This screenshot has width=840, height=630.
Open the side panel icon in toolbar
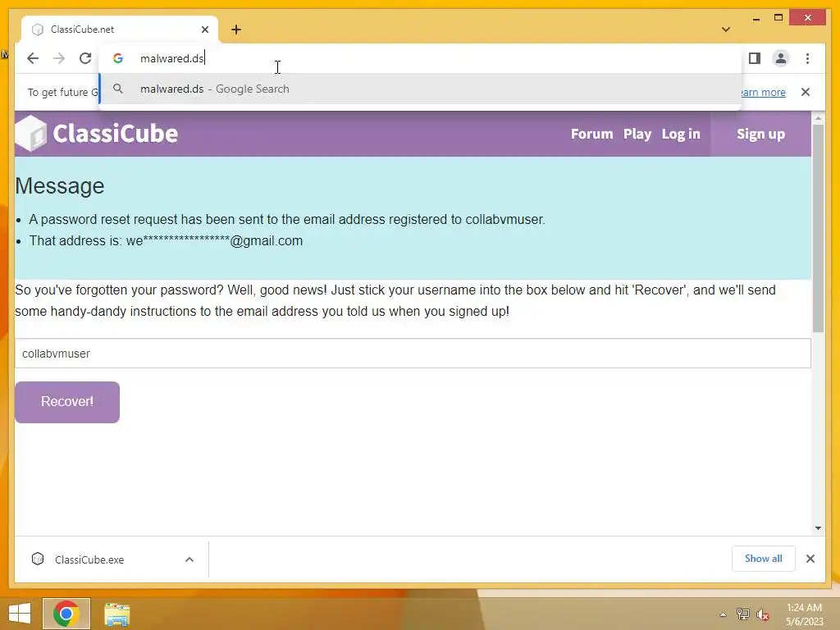(755, 58)
